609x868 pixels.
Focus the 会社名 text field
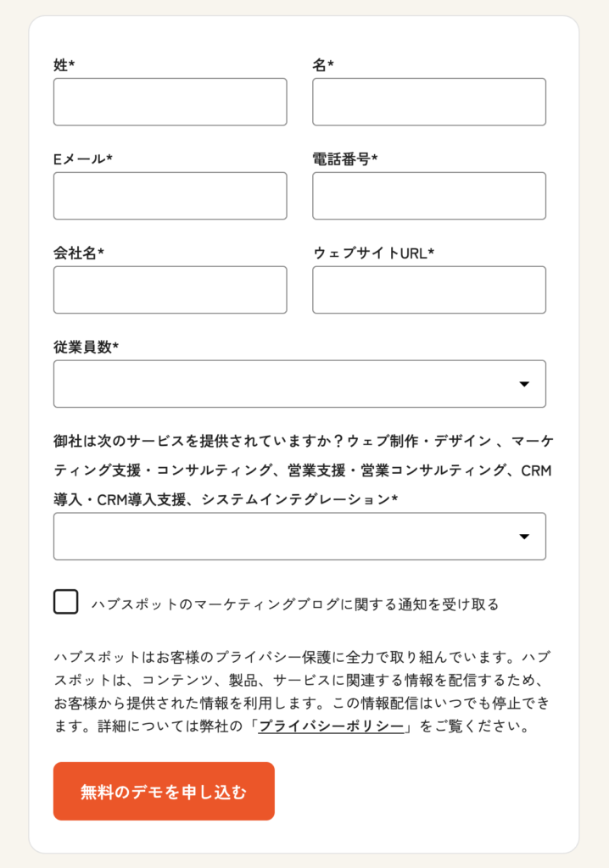[x=170, y=290]
